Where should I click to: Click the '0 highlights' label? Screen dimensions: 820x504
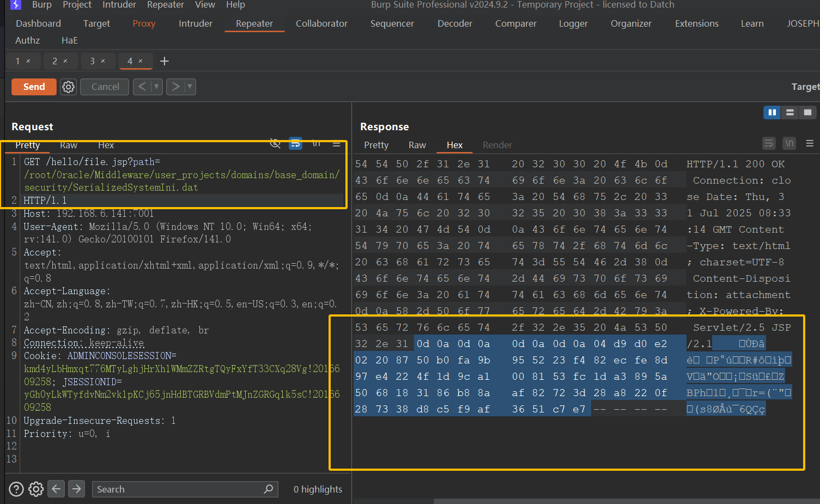pos(318,489)
